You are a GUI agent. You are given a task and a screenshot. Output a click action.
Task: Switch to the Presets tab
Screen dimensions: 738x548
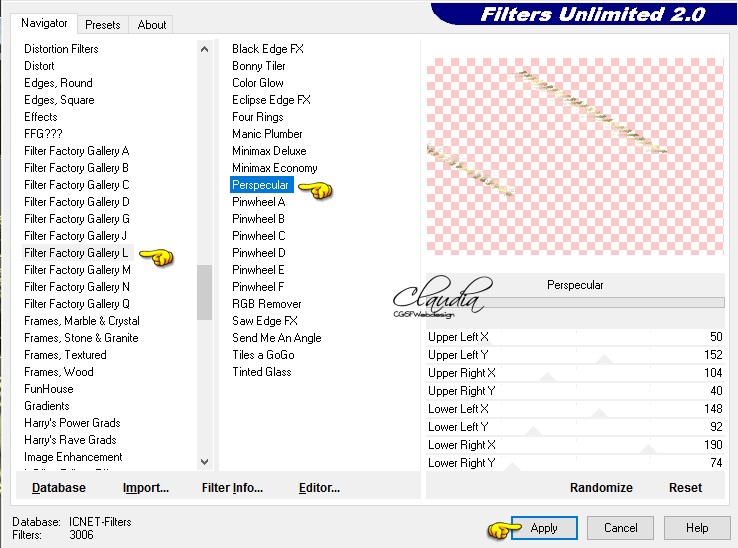point(103,25)
